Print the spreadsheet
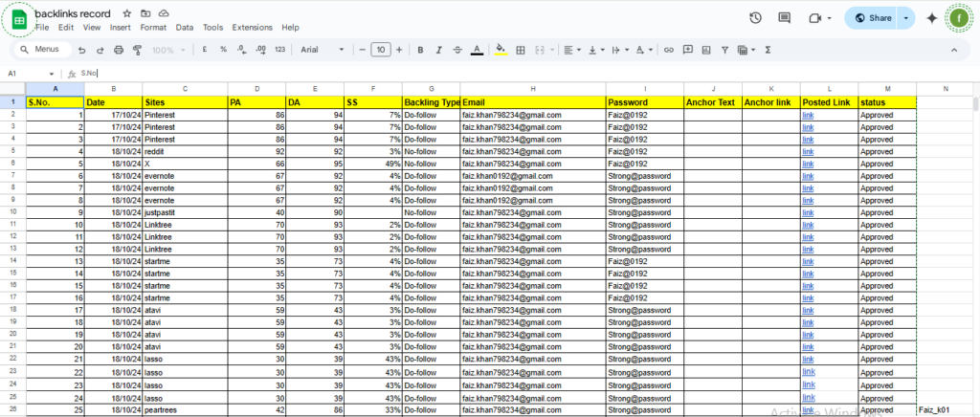The image size is (980, 417). point(119,50)
